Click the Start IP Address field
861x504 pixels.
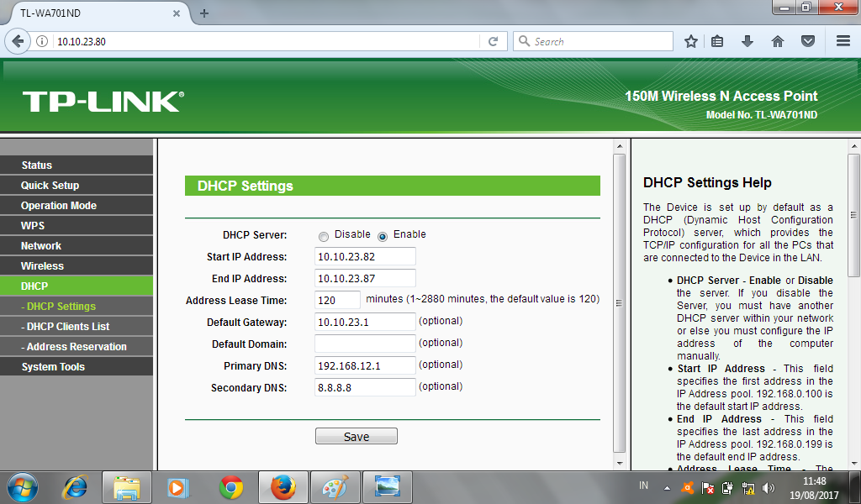(365, 256)
